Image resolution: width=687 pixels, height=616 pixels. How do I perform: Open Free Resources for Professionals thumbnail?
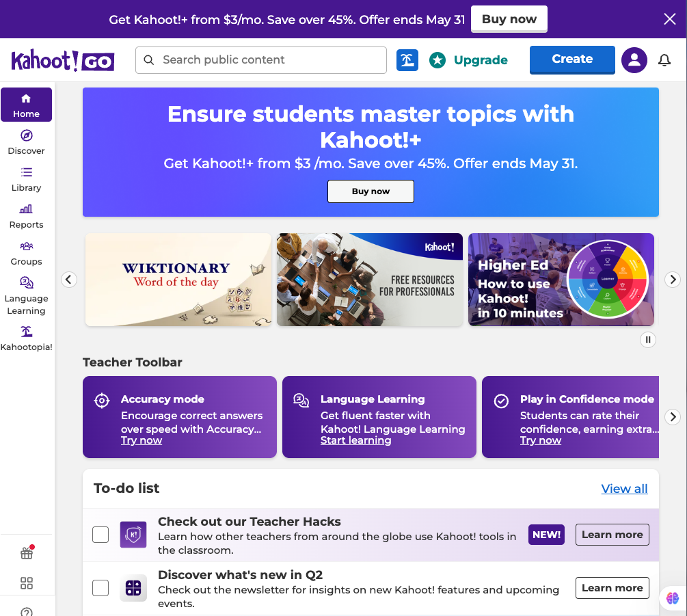(x=370, y=280)
